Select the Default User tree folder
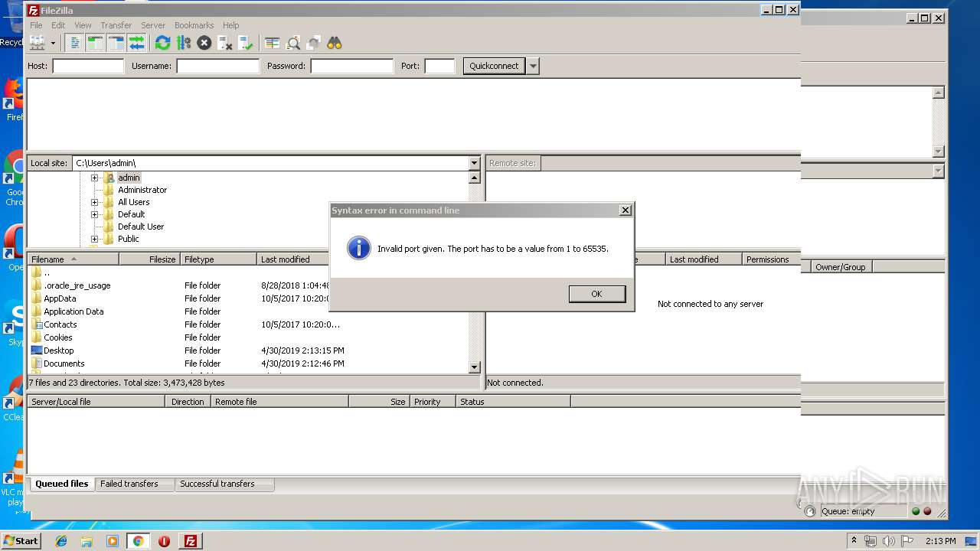Viewport: 980px width, 551px height. tap(141, 227)
